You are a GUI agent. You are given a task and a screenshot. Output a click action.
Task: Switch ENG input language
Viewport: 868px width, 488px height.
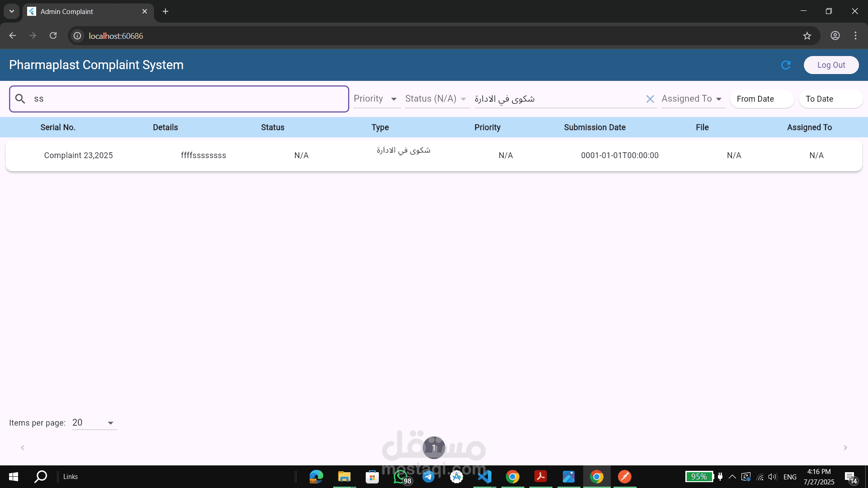click(x=790, y=477)
